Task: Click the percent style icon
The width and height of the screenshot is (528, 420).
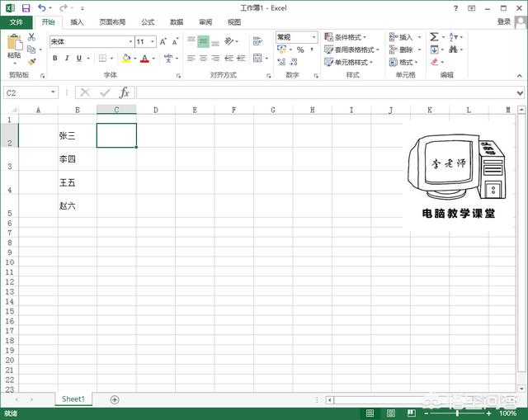Action: [x=300, y=50]
